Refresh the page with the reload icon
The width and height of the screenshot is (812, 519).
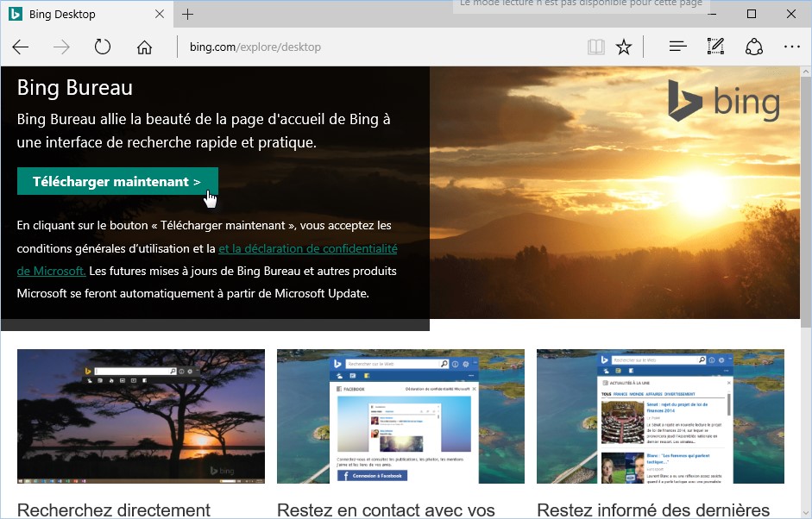[103, 47]
